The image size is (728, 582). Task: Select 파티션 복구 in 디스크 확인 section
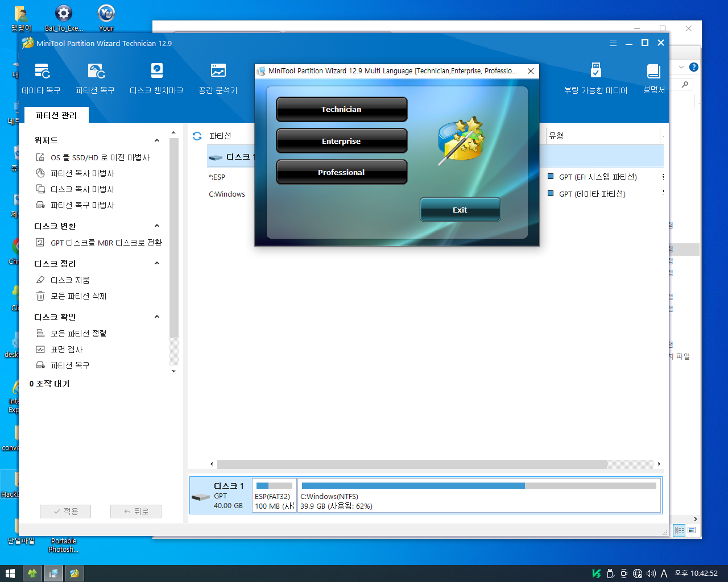63,365
